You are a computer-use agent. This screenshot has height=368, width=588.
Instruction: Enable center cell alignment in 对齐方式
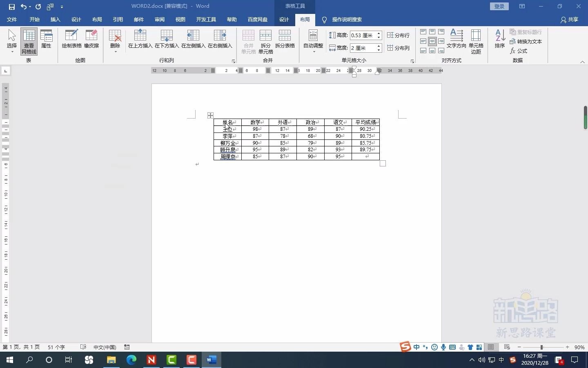tap(432, 41)
